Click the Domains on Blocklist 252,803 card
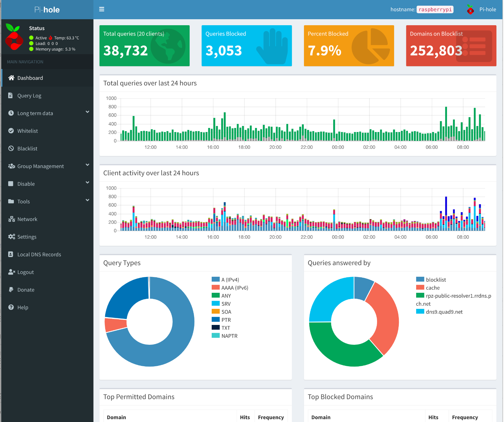 click(451, 46)
